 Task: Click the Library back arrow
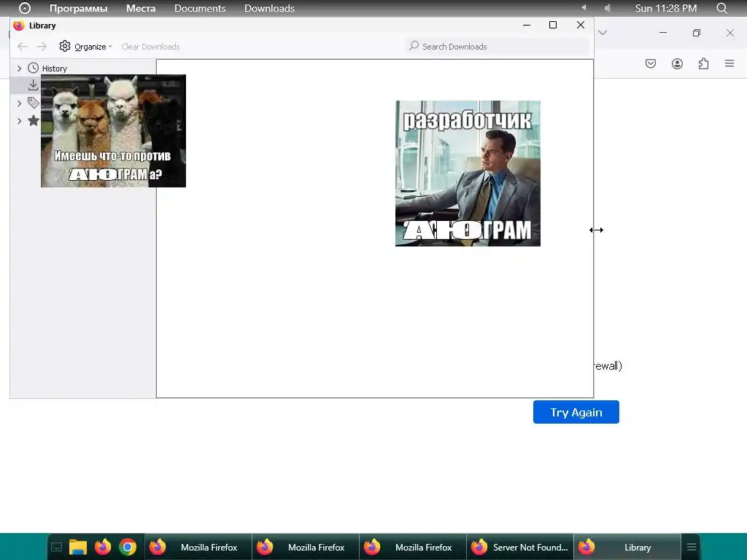tap(23, 46)
